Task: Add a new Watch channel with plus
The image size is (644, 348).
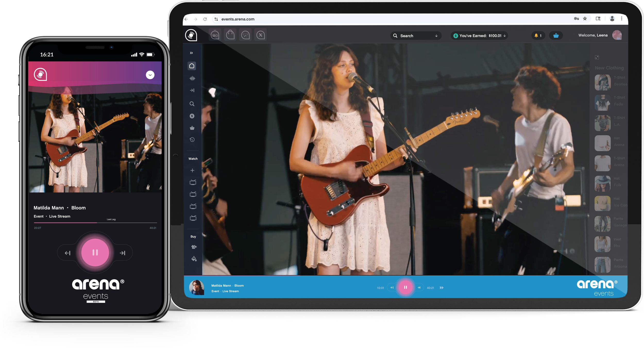Action: [x=192, y=170]
